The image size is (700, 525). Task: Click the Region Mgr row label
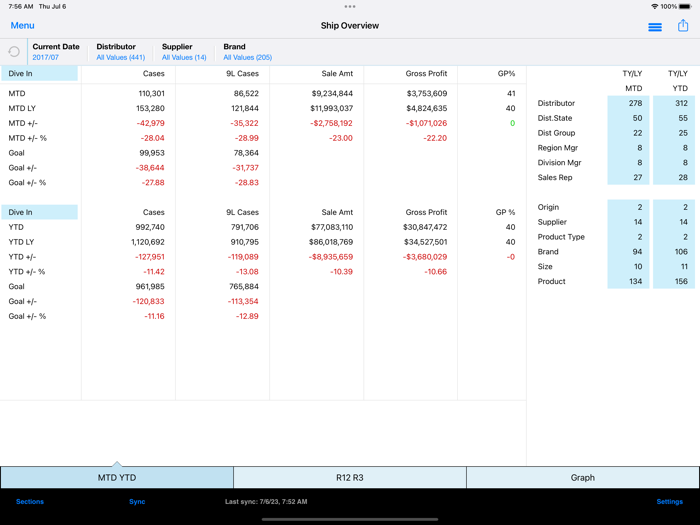tap(558, 148)
